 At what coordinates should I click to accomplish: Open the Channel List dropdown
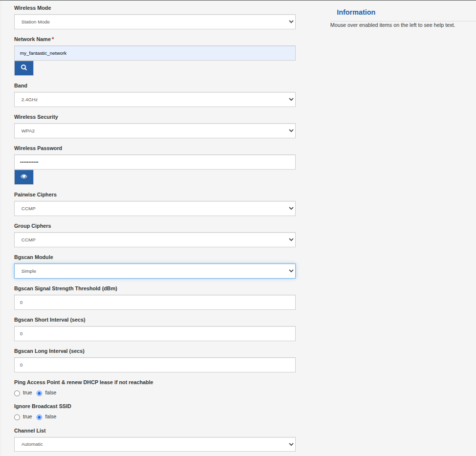point(154,444)
